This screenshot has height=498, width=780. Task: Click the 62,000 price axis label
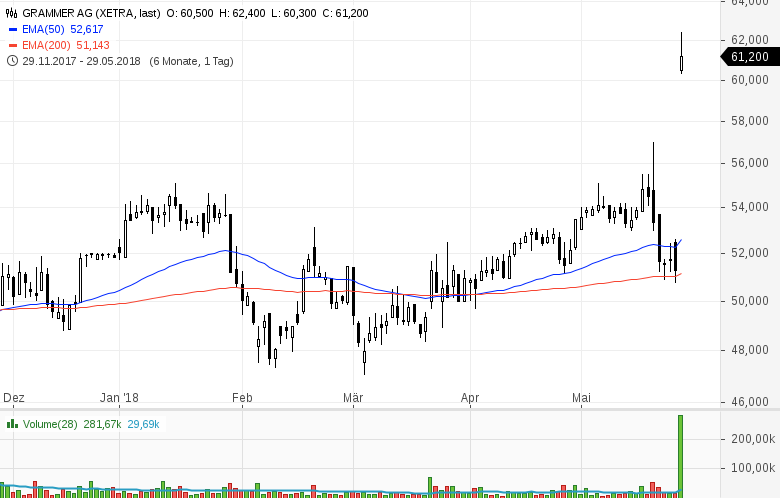(750, 39)
